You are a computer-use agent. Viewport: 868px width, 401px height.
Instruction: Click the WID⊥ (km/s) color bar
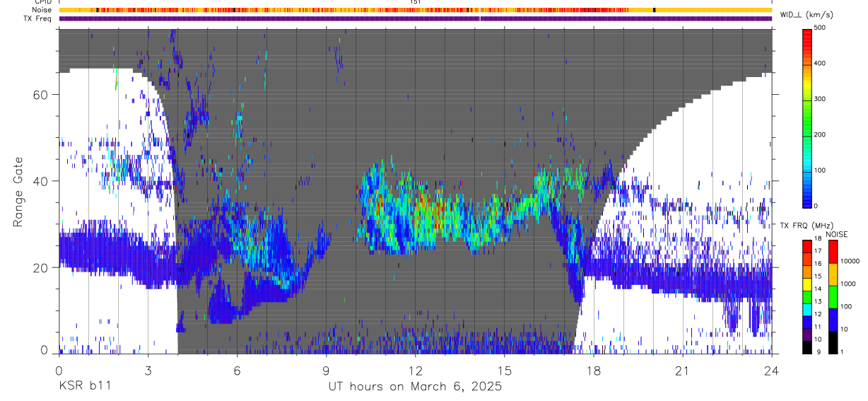[x=808, y=117]
